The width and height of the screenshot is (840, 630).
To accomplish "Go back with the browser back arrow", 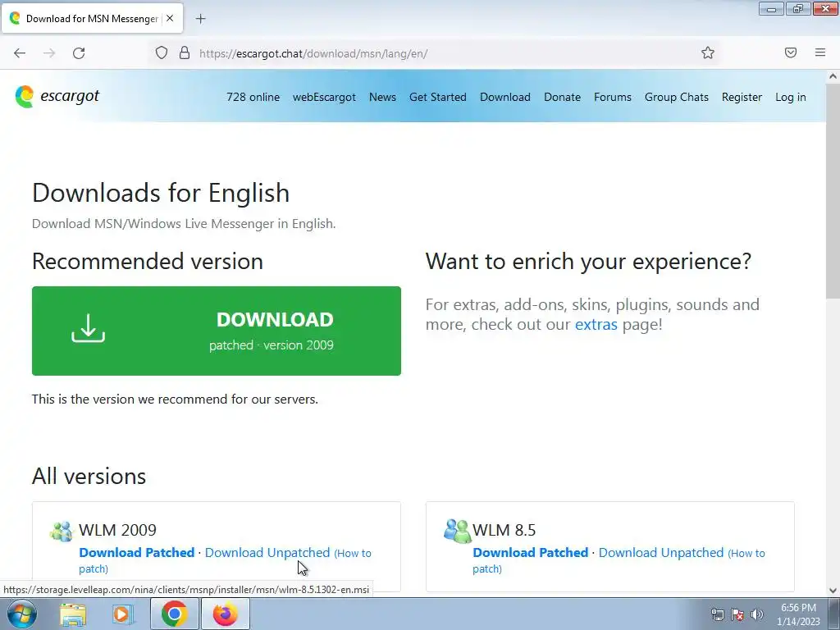I will (20, 53).
